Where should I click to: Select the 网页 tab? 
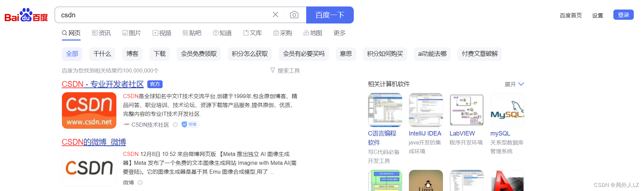(71, 33)
